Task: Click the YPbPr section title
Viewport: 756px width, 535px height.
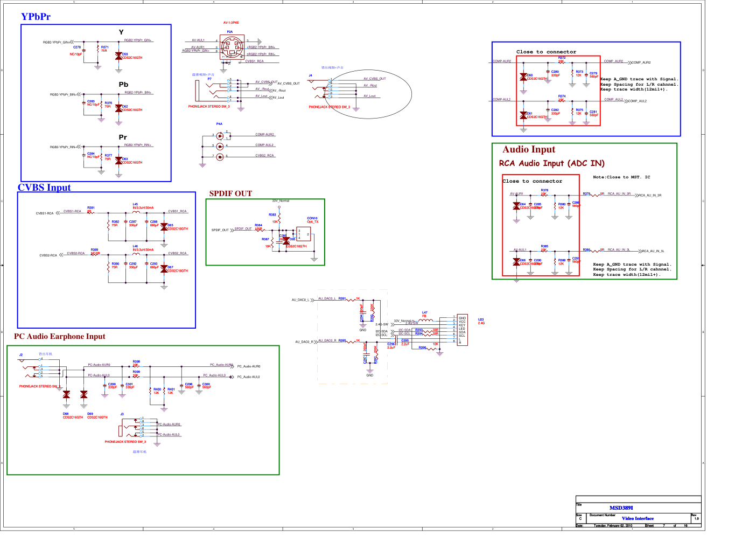Action: (x=36, y=17)
